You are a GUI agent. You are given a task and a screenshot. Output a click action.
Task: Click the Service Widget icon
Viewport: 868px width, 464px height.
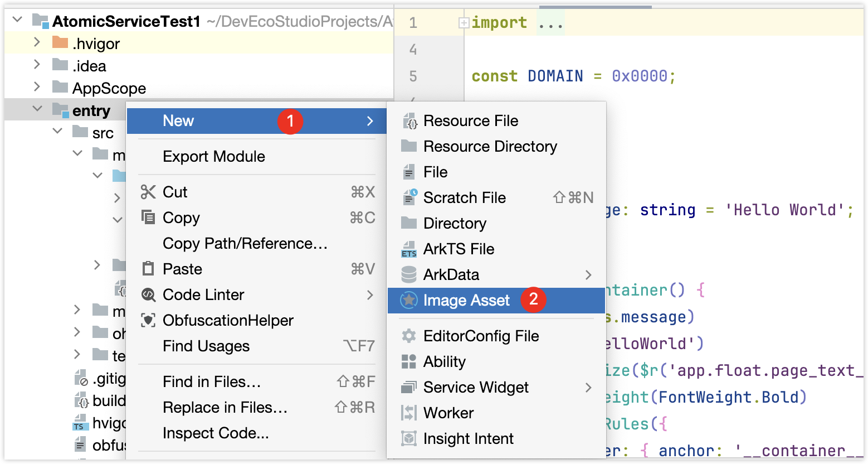(x=409, y=387)
